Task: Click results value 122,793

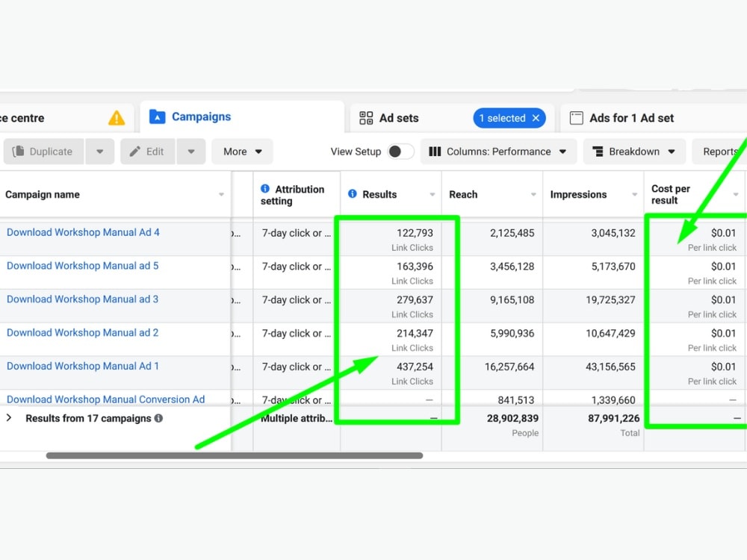Action: 415,233
